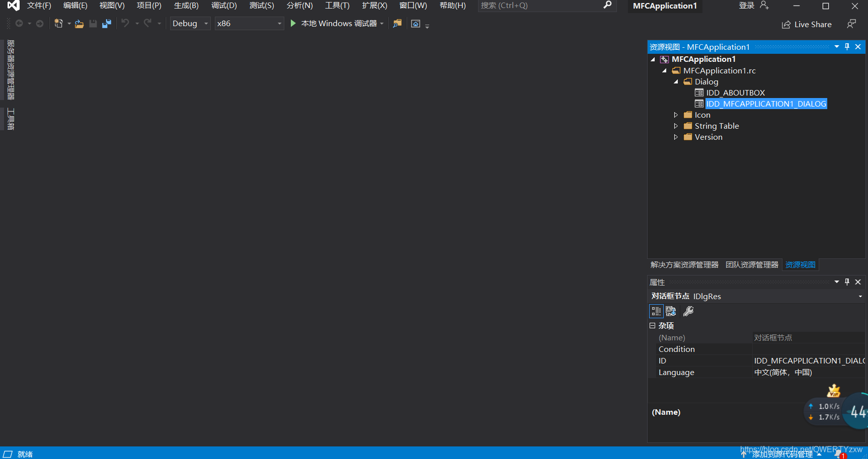Open the 属性 panel window position menu arrow
868x459 pixels.
click(837, 282)
